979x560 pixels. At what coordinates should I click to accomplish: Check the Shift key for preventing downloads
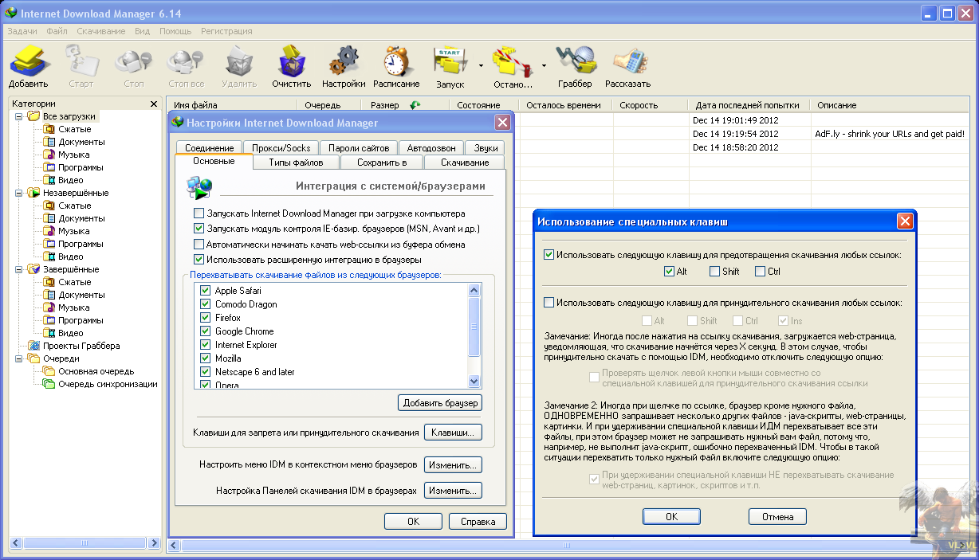tap(714, 272)
